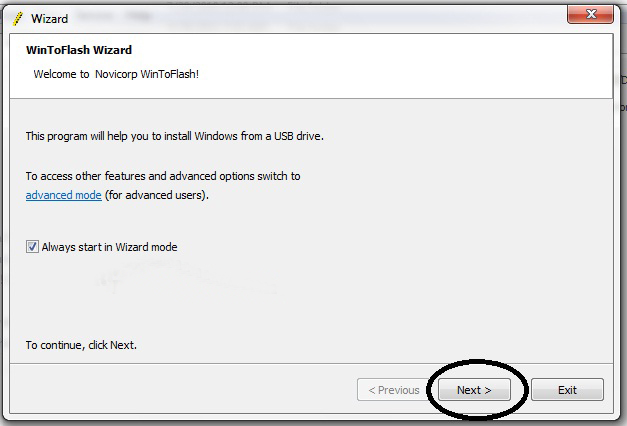Click the WinToFlash pencil title icon

[18, 18]
